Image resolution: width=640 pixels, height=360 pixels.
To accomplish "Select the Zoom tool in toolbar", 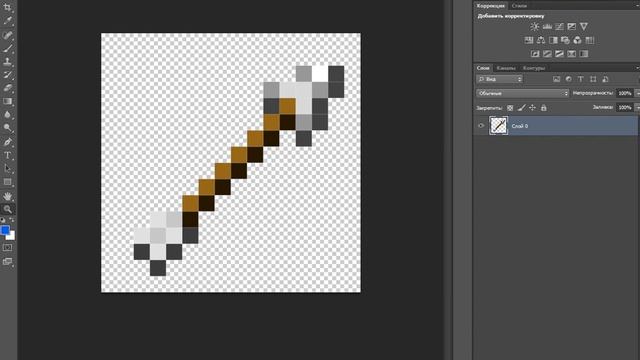I will pos(7,209).
